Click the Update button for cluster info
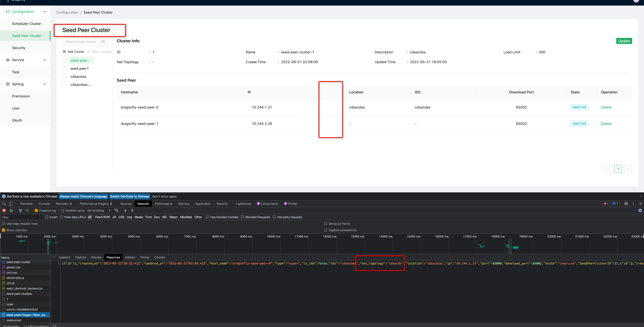Image resolution: width=644 pixels, height=327 pixels. (x=624, y=41)
